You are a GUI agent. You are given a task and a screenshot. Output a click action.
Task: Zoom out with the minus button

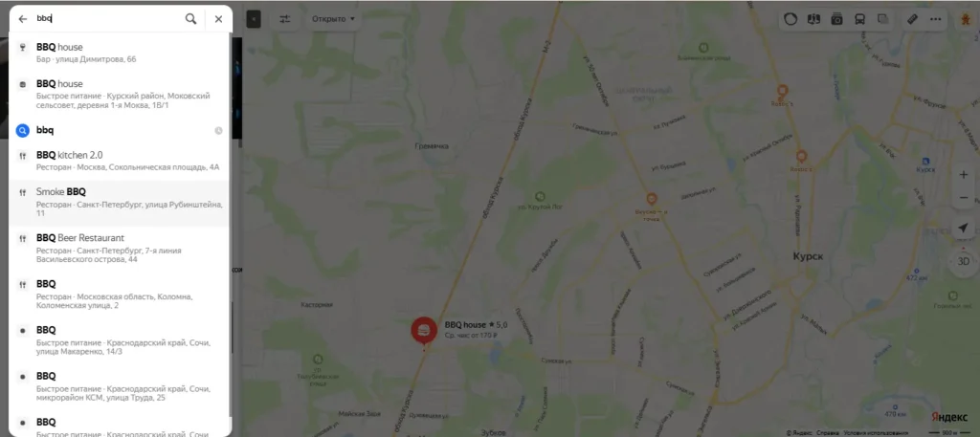pos(963,198)
